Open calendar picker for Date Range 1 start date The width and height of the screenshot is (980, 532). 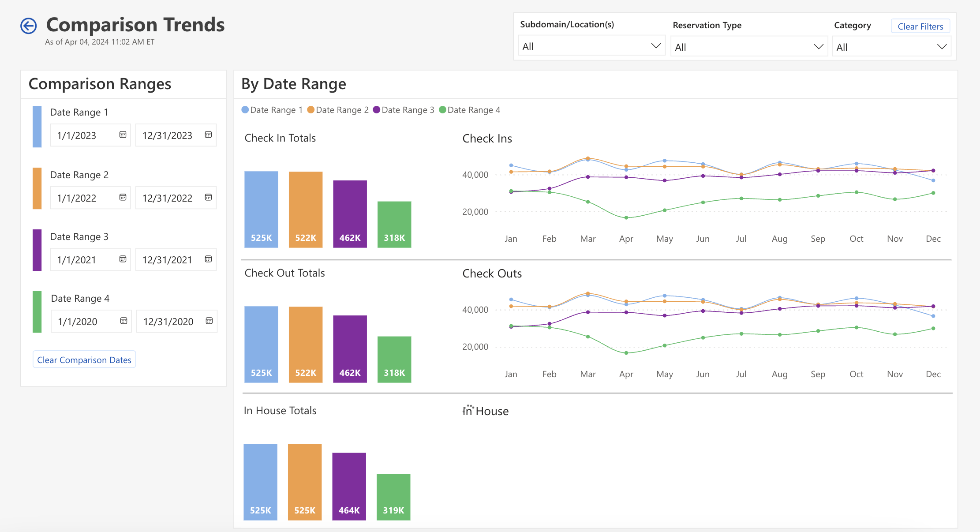coord(122,135)
